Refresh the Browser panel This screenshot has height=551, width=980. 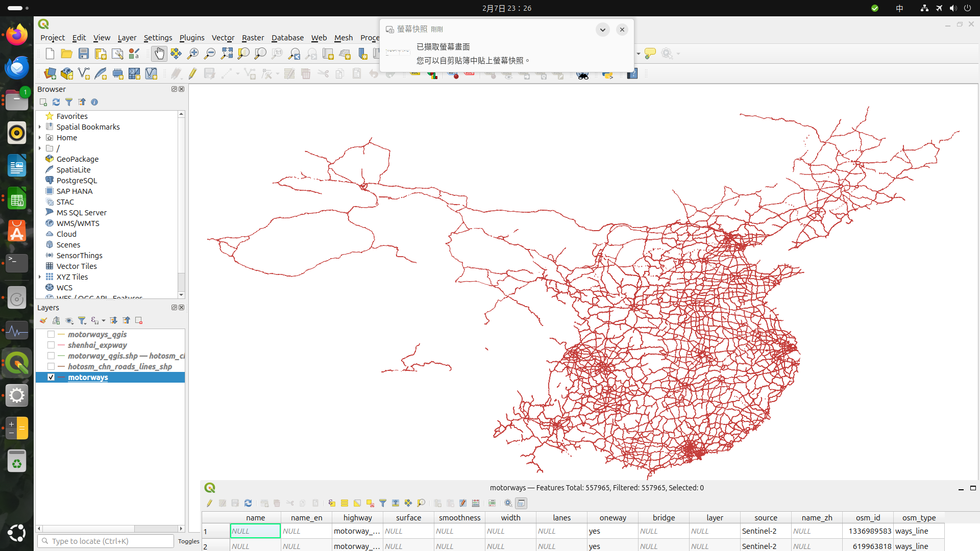(x=56, y=102)
